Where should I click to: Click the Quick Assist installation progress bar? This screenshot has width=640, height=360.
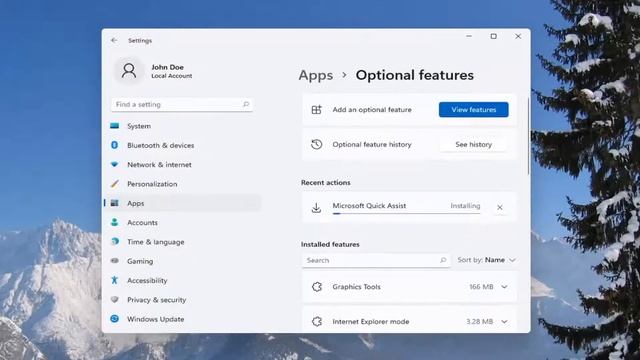(407, 213)
